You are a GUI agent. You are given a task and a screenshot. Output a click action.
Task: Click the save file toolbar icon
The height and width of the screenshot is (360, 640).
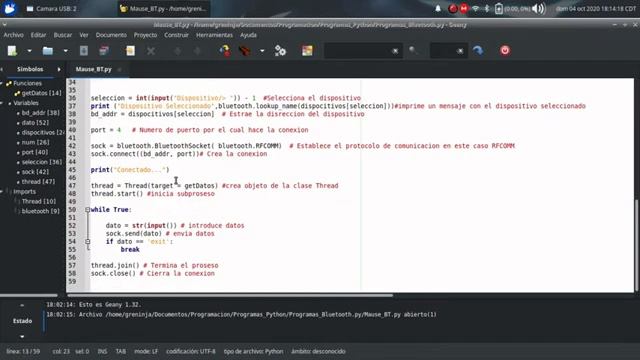point(84,51)
